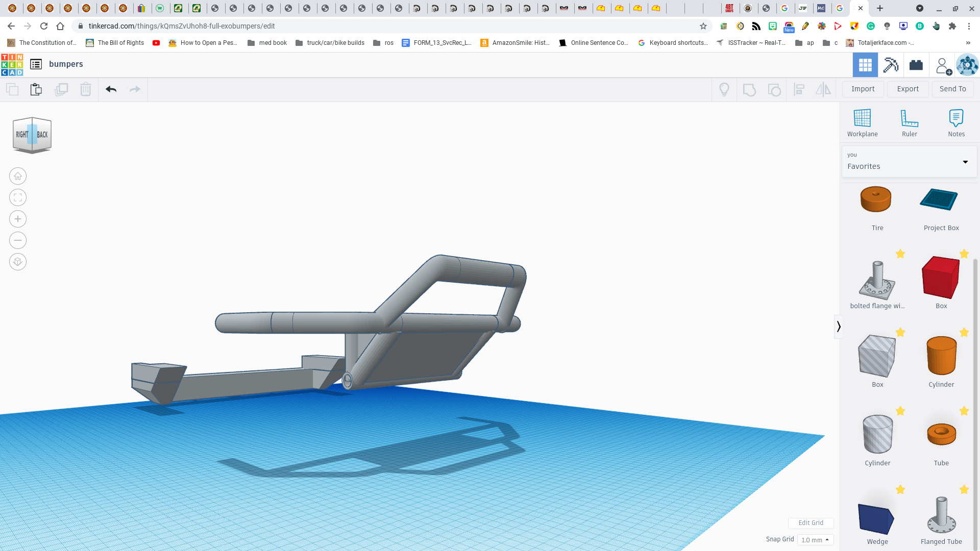Collapse the shapes panel arrow

tap(838, 327)
